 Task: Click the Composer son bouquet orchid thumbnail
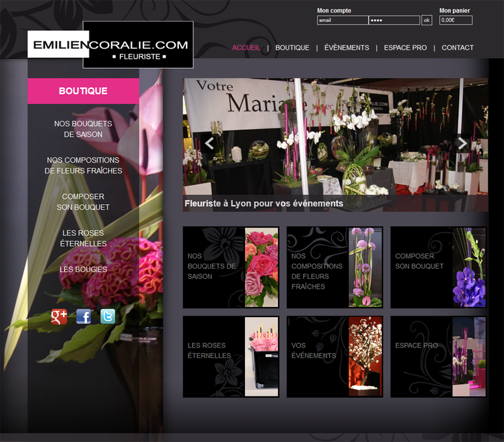469,267
